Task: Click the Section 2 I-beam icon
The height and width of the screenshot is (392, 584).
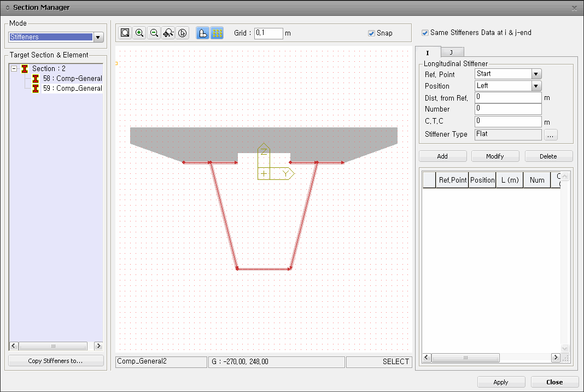Action: [x=25, y=68]
